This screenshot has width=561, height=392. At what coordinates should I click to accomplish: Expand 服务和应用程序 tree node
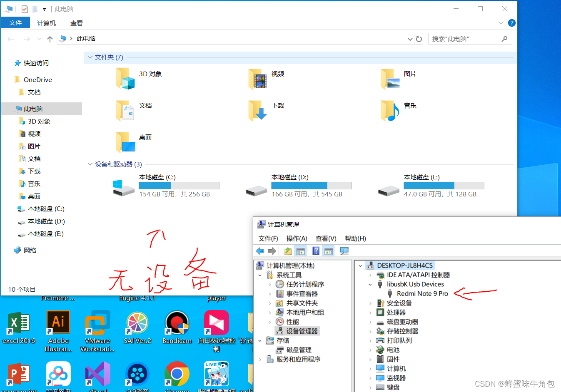[x=260, y=359]
